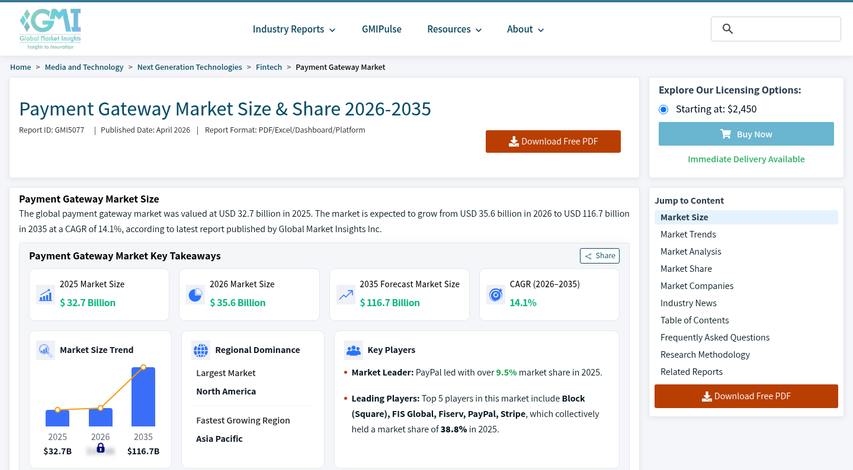853x470 pixels.
Task: Click the share icon in Share button
Action: (x=588, y=256)
